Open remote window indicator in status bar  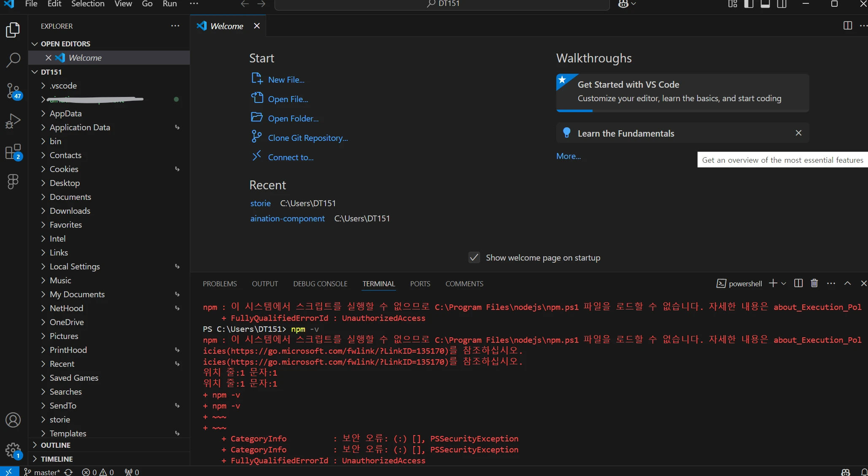tap(9, 471)
